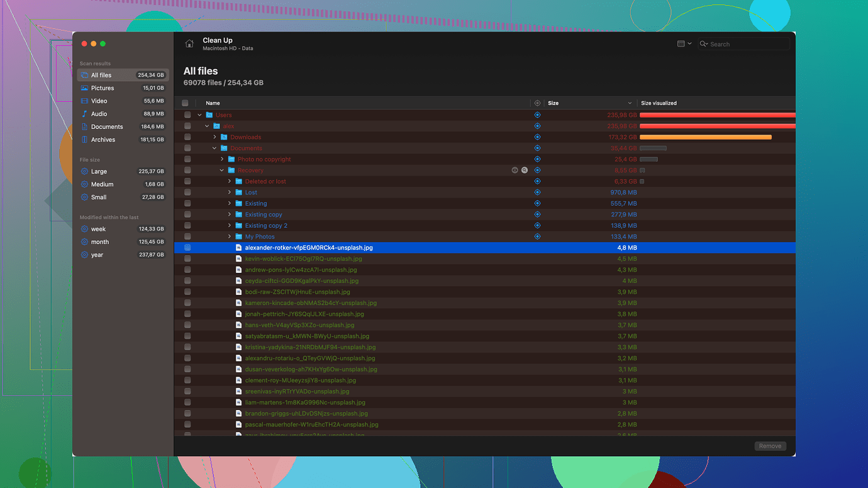Select checkbox beside andrew-pons image file
The height and width of the screenshot is (488, 868).
pyautogui.click(x=187, y=270)
